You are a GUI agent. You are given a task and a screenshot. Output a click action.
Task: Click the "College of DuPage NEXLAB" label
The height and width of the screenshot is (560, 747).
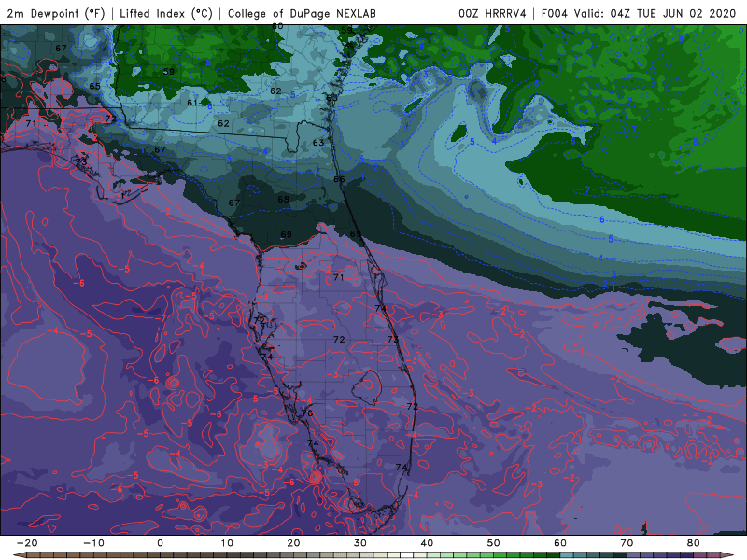pyautogui.click(x=302, y=13)
